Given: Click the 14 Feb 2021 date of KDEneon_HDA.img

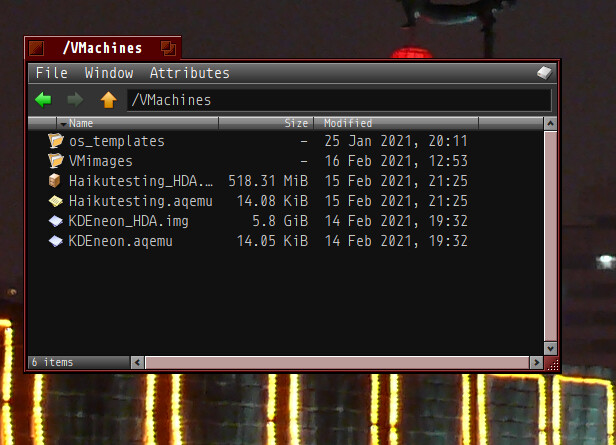Looking at the screenshot, I should pyautogui.click(x=396, y=221).
